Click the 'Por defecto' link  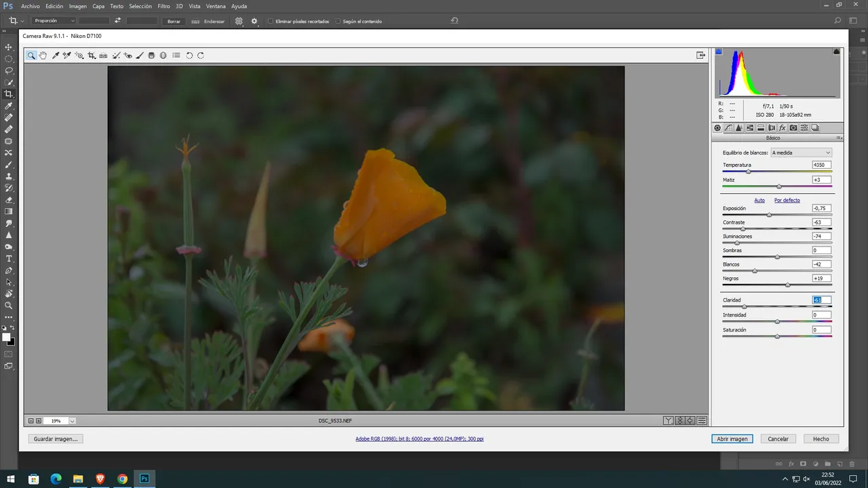[x=787, y=200]
